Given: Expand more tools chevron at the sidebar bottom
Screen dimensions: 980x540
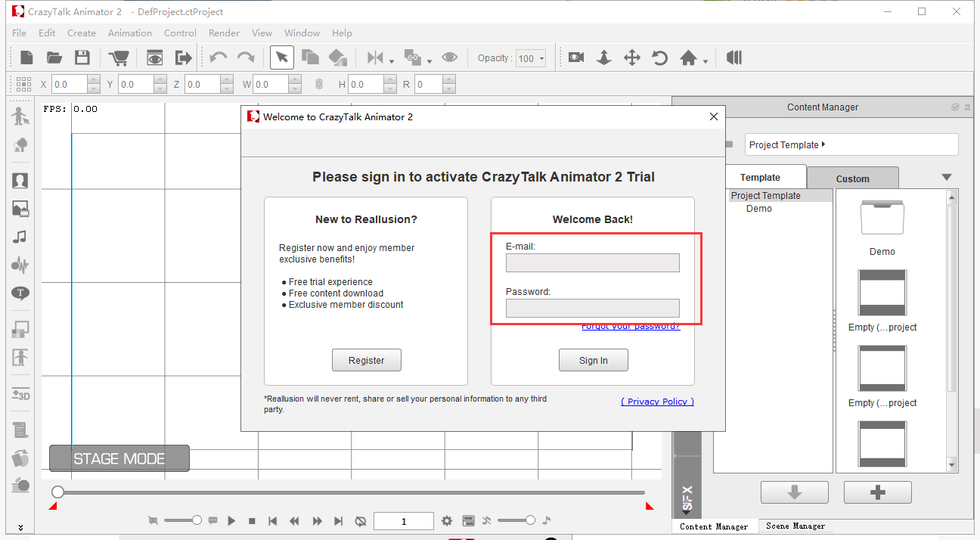Looking at the screenshot, I should click(20, 527).
